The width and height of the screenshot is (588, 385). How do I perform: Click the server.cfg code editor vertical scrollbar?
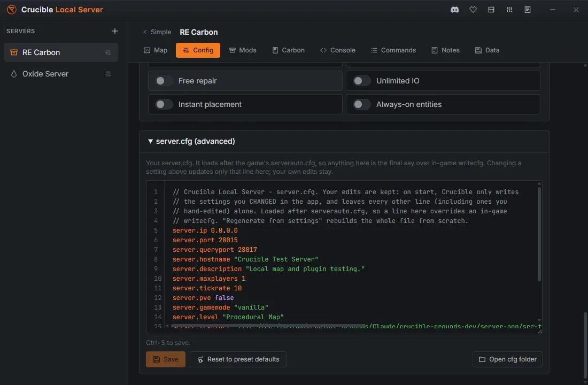click(x=539, y=234)
